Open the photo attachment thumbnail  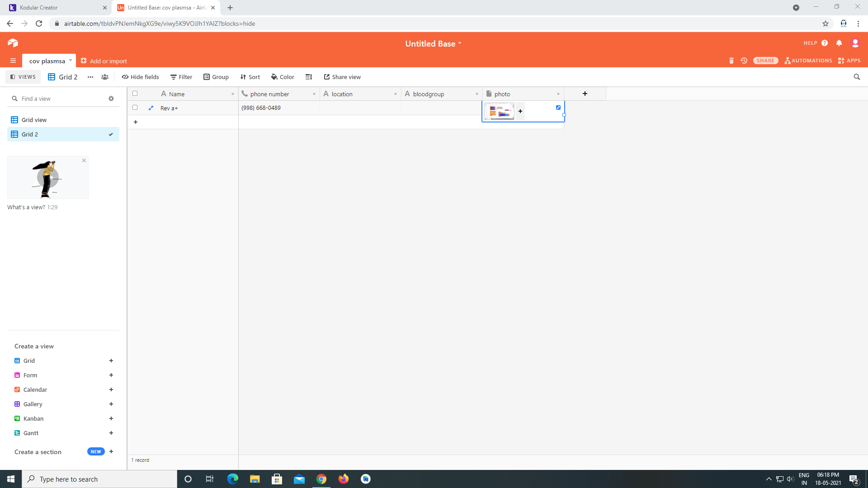point(500,111)
